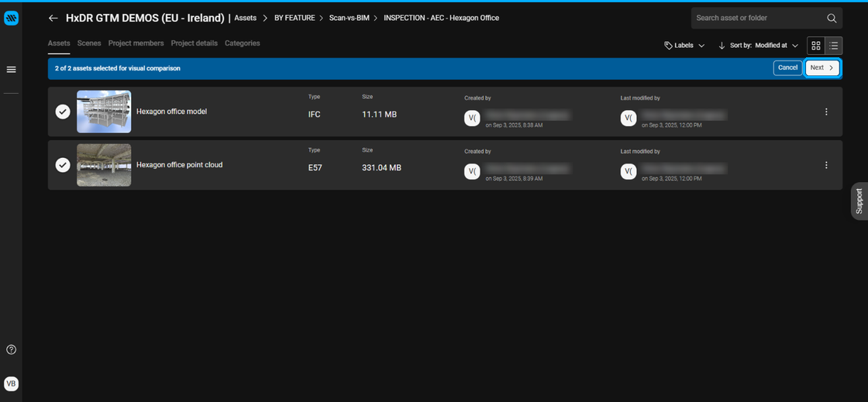868x402 pixels.
Task: Cancel the visual comparison selection
Action: [x=787, y=67]
